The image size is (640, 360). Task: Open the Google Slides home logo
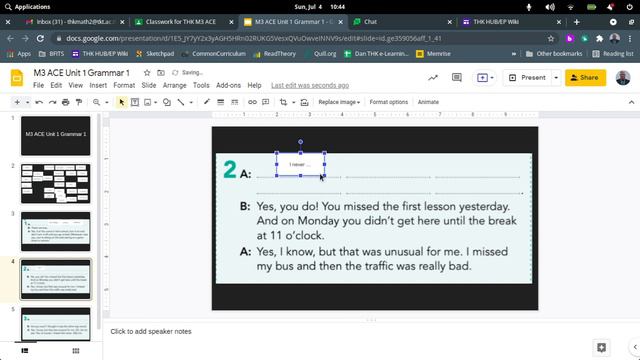[17, 78]
